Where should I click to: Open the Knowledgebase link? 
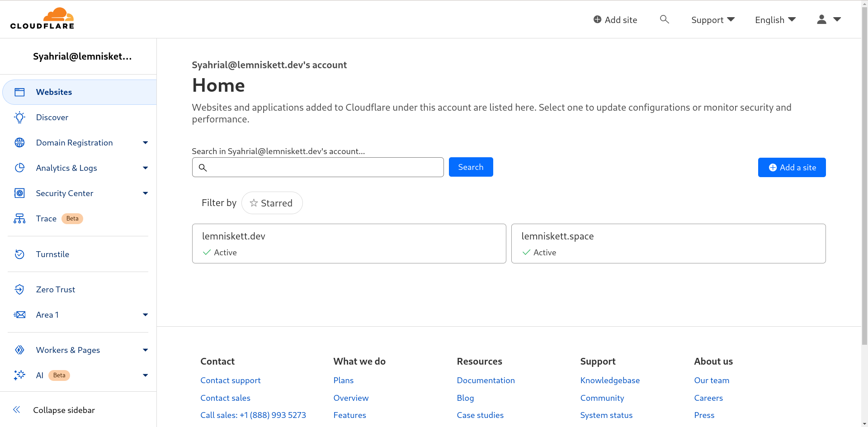(x=610, y=380)
